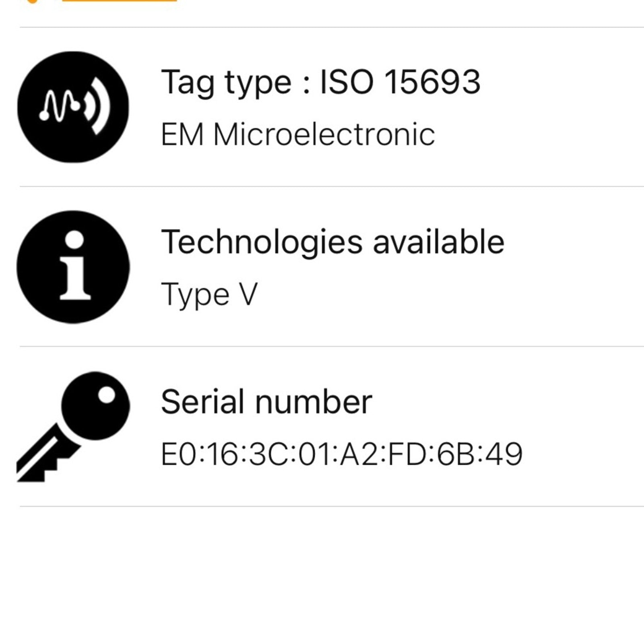Open the Technologies available heading

pyautogui.click(x=332, y=242)
